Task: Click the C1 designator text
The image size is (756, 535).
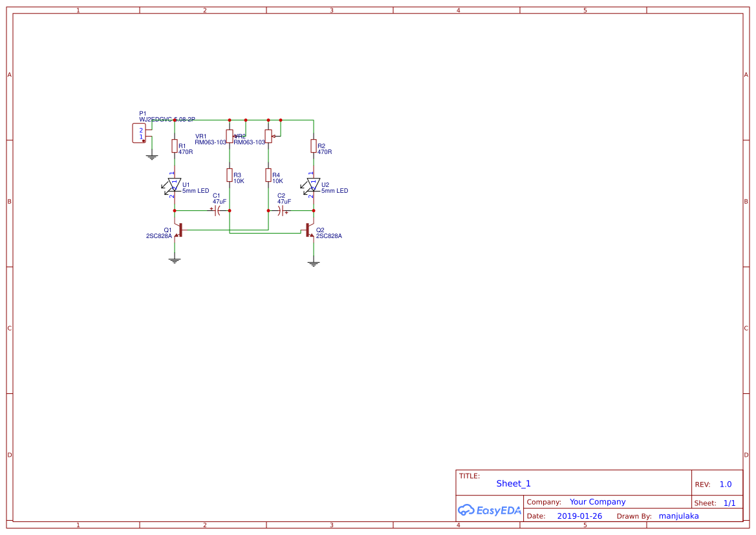Action: pos(217,196)
